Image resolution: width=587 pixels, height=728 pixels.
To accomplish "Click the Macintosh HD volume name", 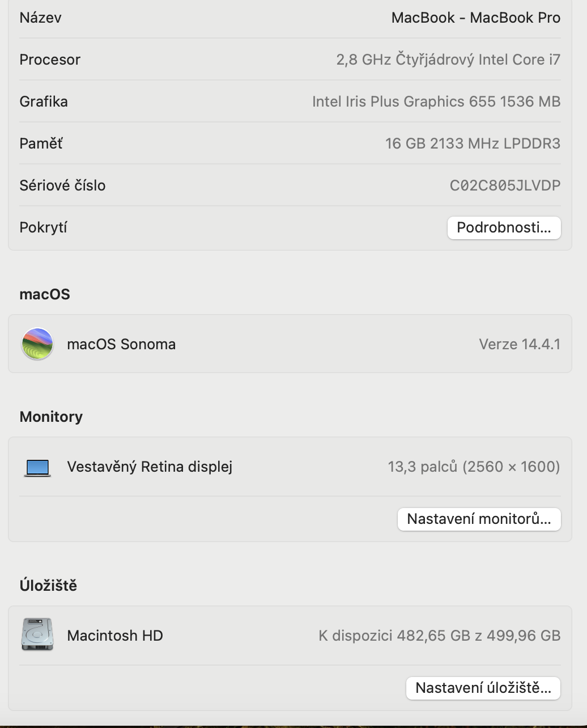I will [x=115, y=636].
